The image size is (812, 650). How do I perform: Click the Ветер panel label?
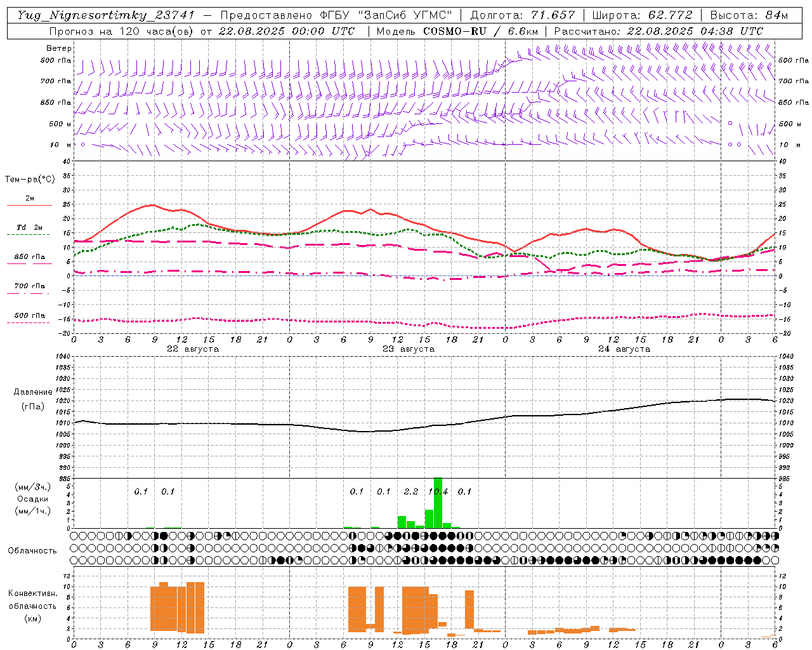59,48
